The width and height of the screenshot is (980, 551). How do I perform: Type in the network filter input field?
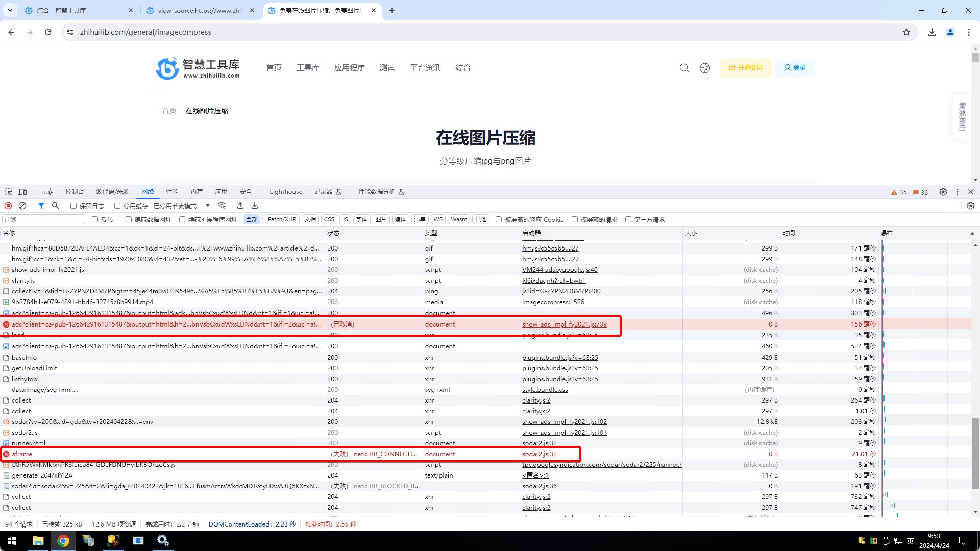tap(44, 219)
